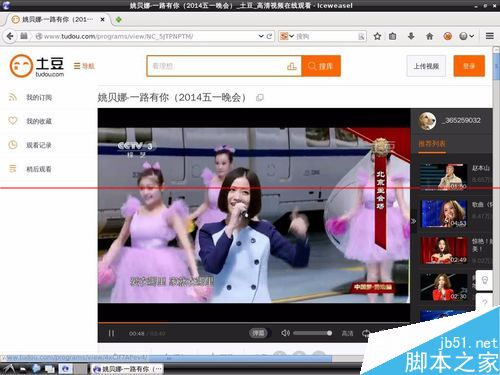Screen dimensions: 500x375
Task: Open the URL history dropdown arrow
Action: 261,36
